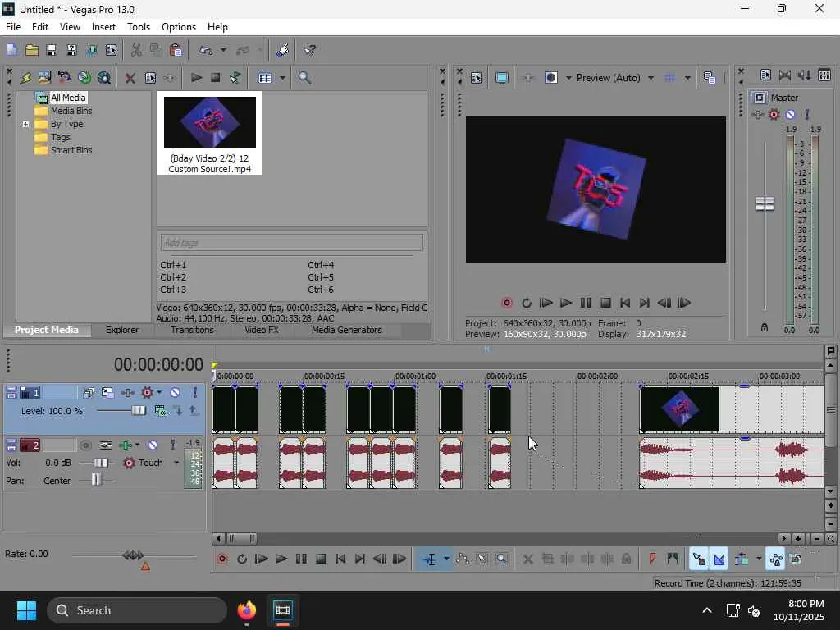
Task: Select the Bday Video media thumbnail
Action: coord(209,134)
